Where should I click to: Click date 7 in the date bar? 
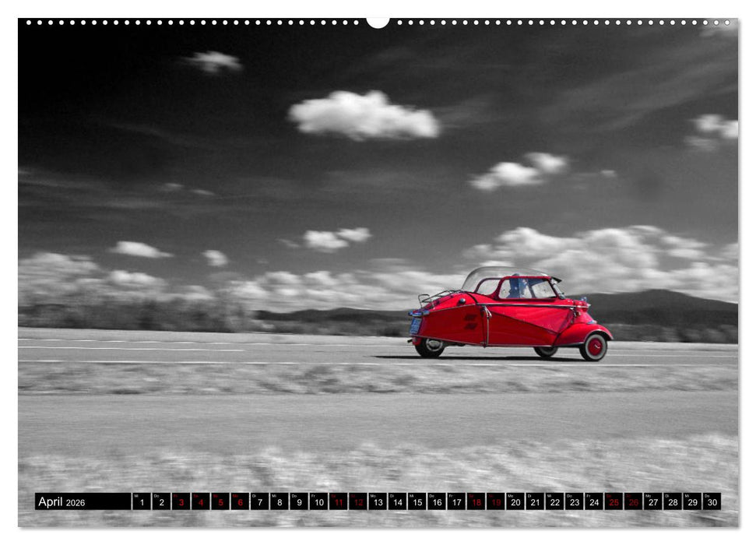pyautogui.click(x=260, y=503)
